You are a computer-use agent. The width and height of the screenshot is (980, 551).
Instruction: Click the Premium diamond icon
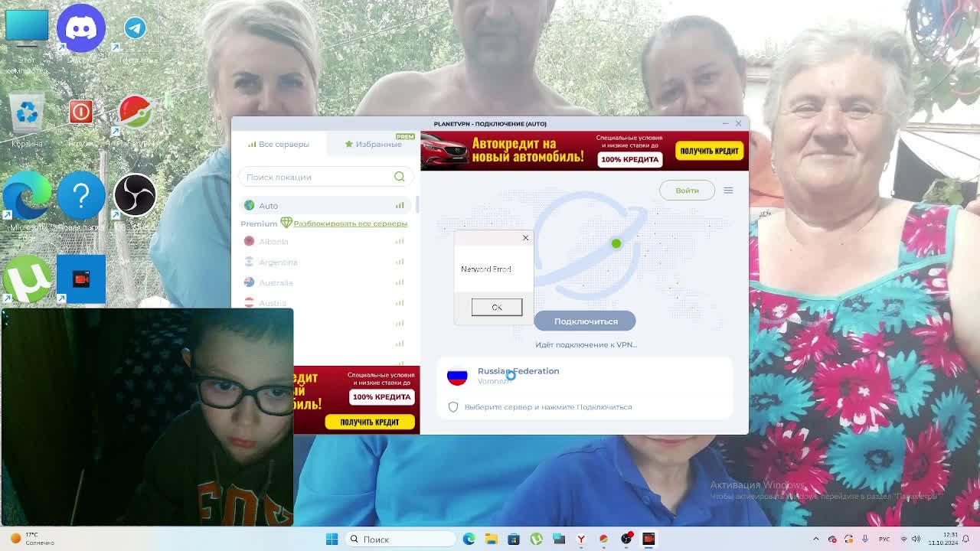pyautogui.click(x=286, y=223)
